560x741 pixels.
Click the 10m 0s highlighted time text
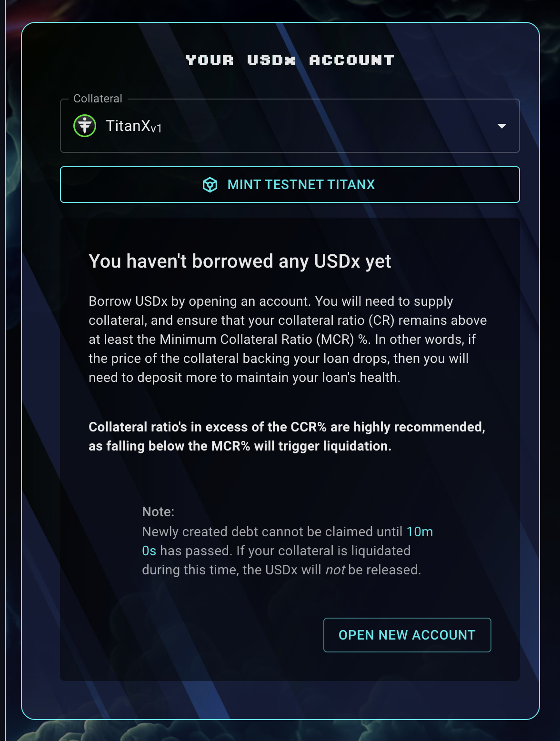(x=288, y=541)
